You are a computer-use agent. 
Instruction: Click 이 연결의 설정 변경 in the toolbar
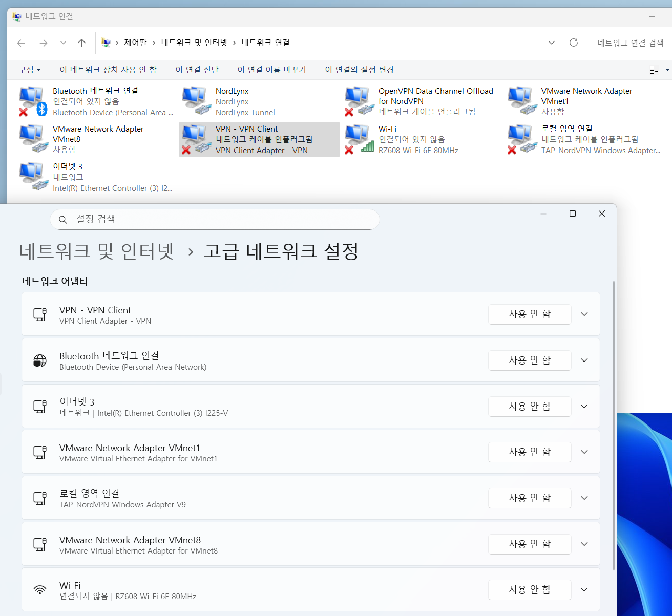pos(360,70)
